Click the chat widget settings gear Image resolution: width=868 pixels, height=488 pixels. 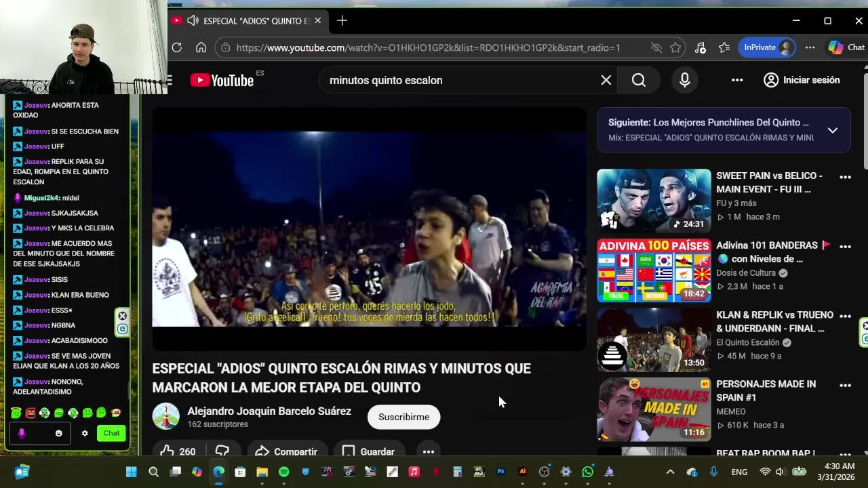tap(85, 433)
